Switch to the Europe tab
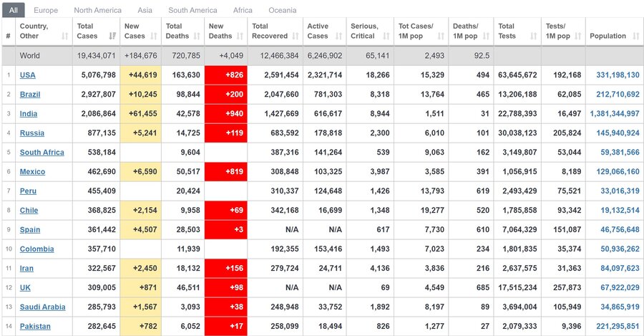The image size is (644, 336). click(46, 10)
